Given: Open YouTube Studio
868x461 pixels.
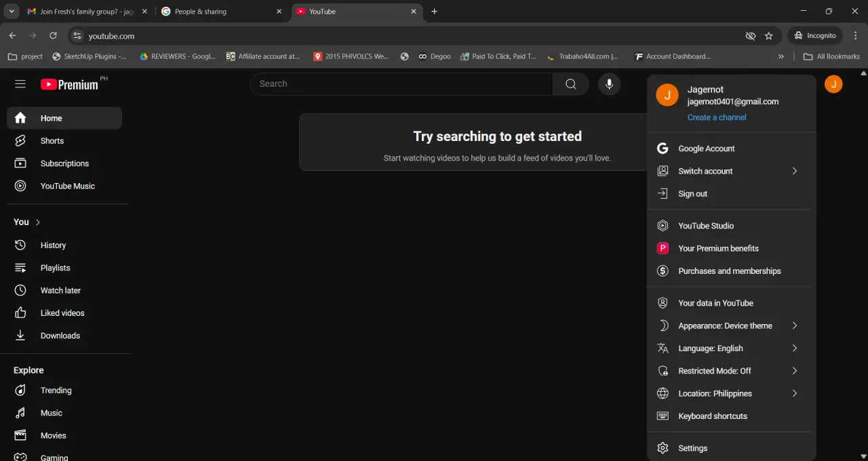Looking at the screenshot, I should (x=732, y=226).
